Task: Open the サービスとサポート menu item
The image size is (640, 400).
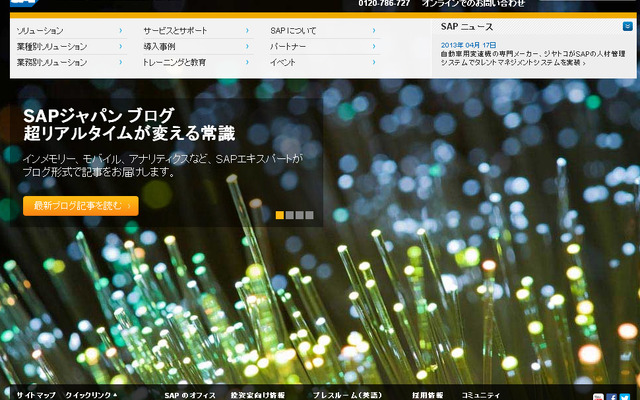Action: [x=175, y=31]
